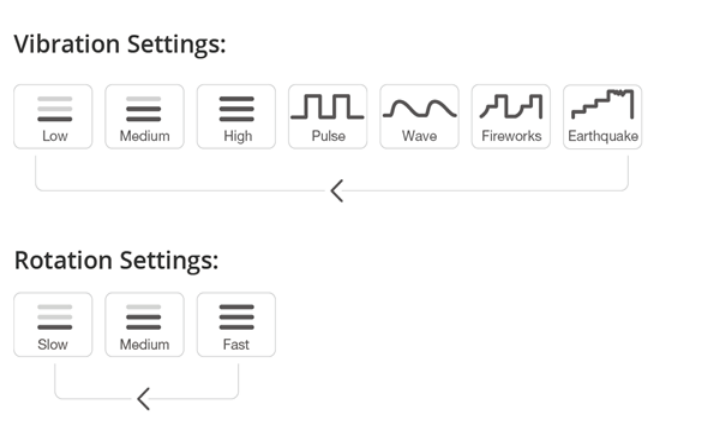
Task: Set vibration to the High bars icon
Action: [237, 107]
